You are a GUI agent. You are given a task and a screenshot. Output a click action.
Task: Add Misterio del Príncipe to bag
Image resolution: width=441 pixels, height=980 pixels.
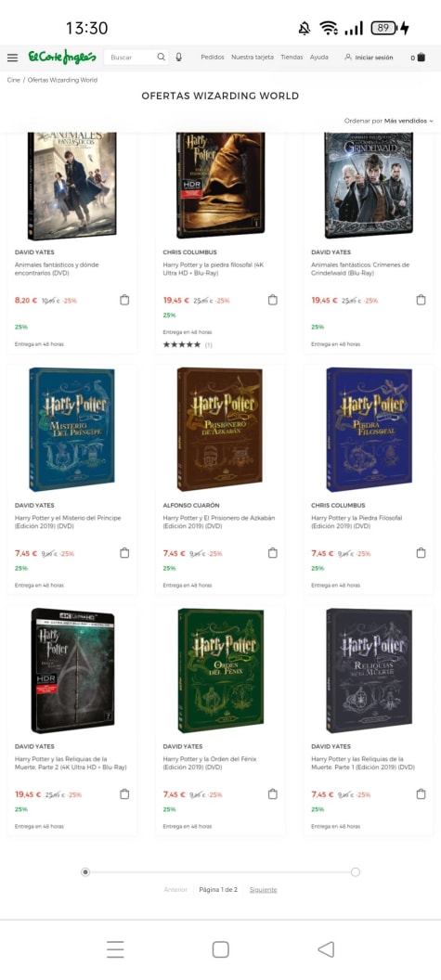(124, 553)
